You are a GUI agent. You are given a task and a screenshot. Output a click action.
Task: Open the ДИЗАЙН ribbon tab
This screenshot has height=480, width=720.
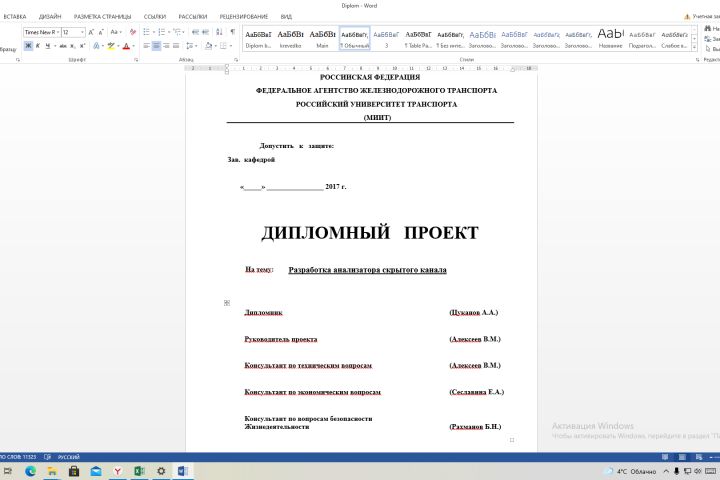point(50,17)
